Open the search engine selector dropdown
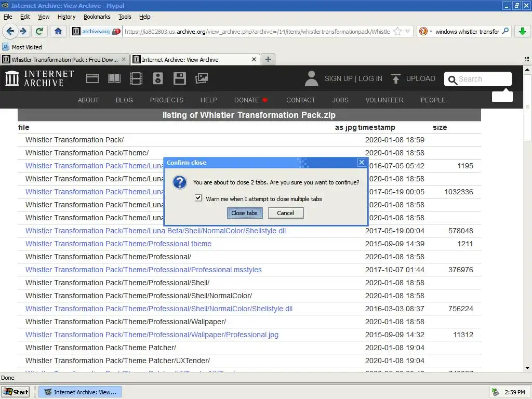The image size is (532, 399). point(425,32)
